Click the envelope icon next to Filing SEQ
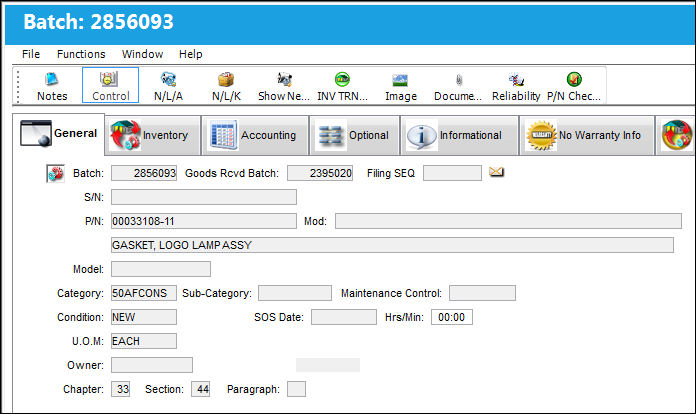Image resolution: width=696 pixels, height=414 pixels. pos(496,172)
